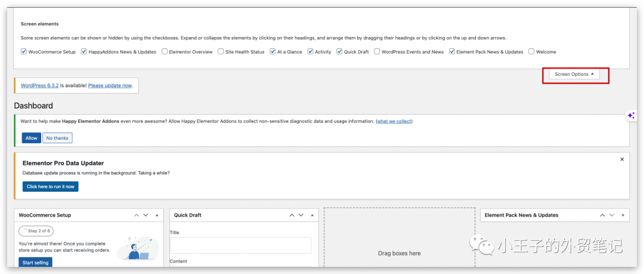Screen dimensions: 644x274
Task: Click the No thanks button
Action: 57,138
